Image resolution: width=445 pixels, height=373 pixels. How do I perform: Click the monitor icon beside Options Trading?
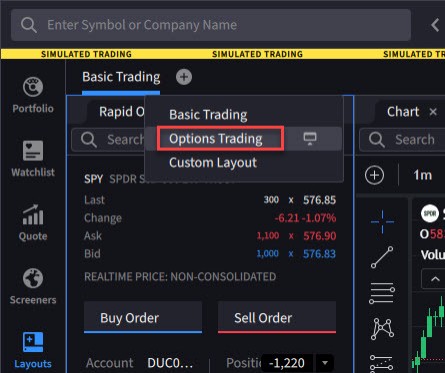click(x=310, y=138)
